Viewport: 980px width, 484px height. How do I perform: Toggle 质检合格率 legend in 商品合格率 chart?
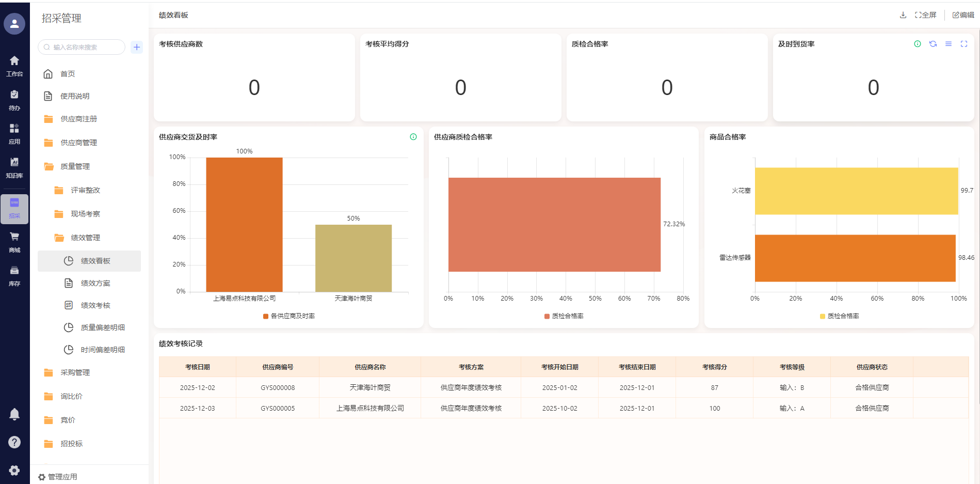click(839, 316)
